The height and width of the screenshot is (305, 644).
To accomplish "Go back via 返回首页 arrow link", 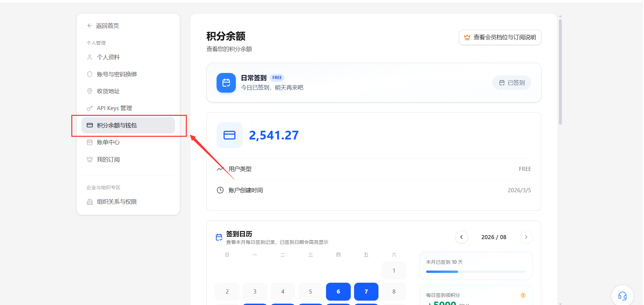I will click(103, 26).
